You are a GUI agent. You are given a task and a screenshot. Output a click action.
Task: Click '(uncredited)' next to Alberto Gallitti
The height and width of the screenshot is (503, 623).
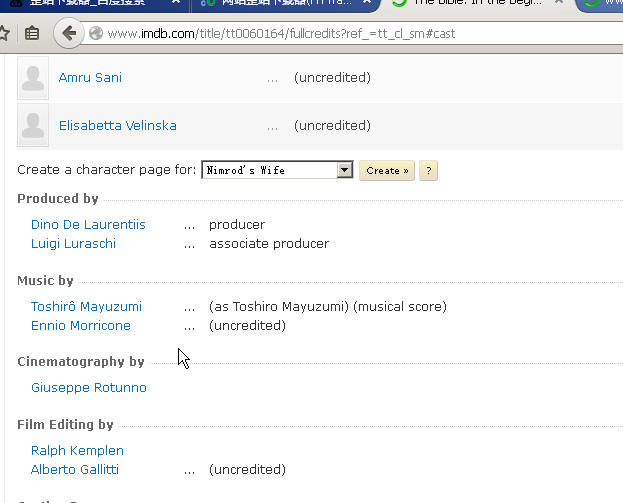[x=247, y=470]
